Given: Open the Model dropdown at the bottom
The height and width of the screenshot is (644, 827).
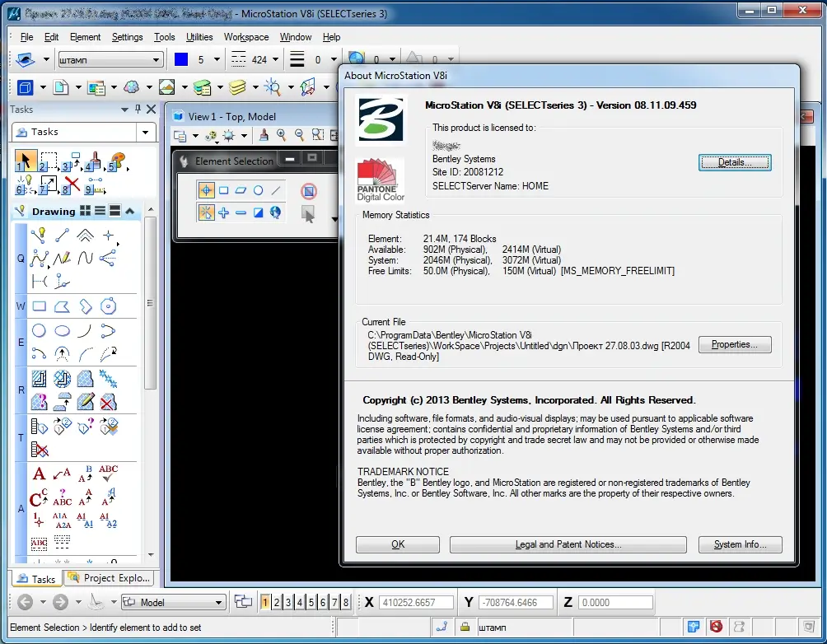Looking at the screenshot, I should click(174, 602).
